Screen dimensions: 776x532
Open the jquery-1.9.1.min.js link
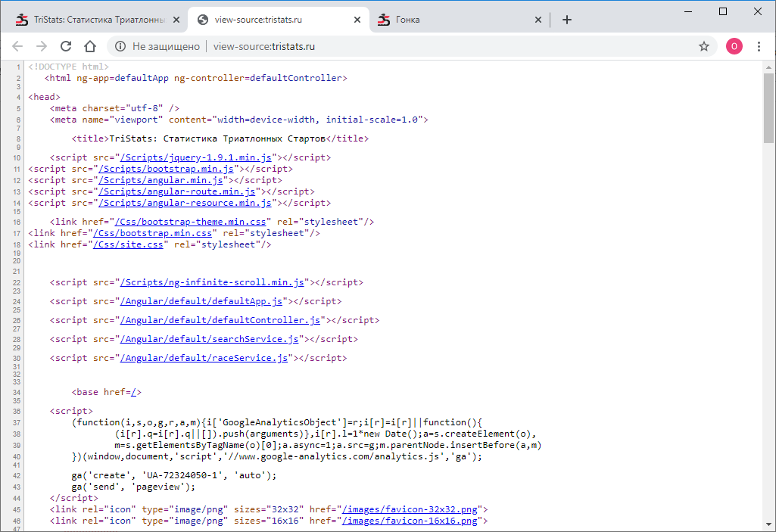click(196, 157)
